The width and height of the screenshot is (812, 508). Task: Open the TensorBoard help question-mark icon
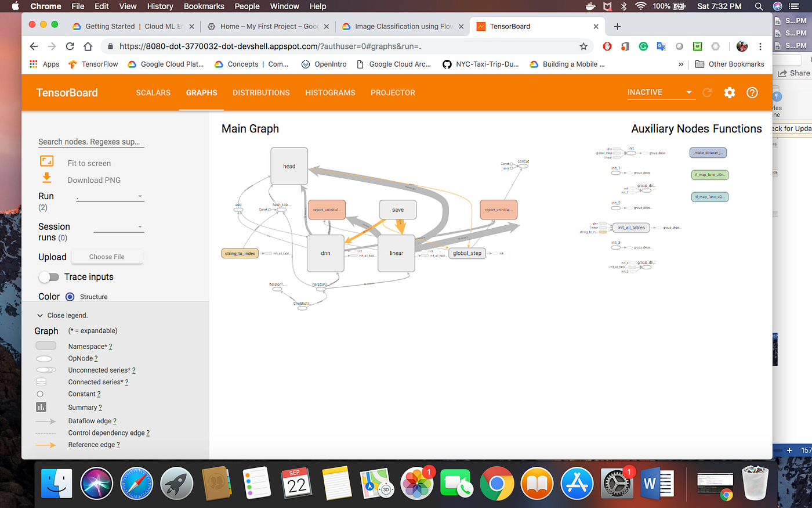752,92
